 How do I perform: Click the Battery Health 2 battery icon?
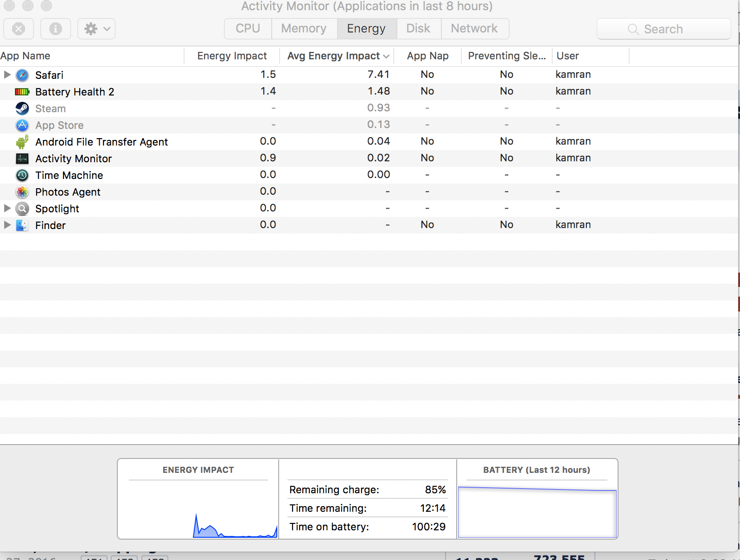[22, 92]
